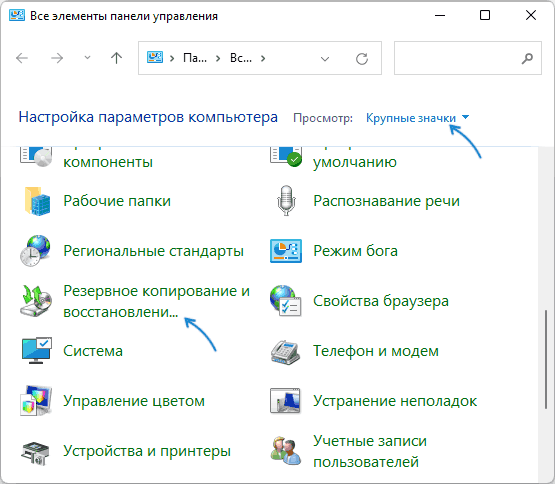Viewport: 555px width, 484px height.
Task: Open Управление цветом link
Action: click(x=134, y=401)
